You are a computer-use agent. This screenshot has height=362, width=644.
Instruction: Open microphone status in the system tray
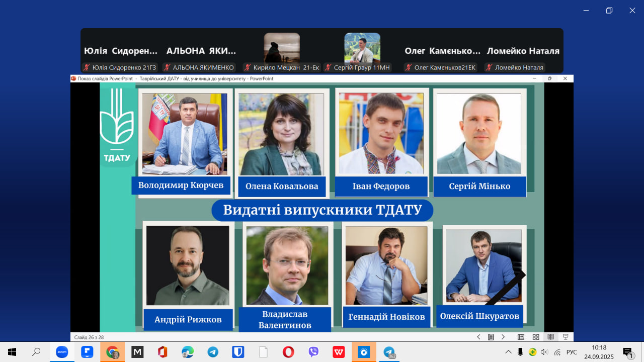pyautogui.click(x=520, y=352)
